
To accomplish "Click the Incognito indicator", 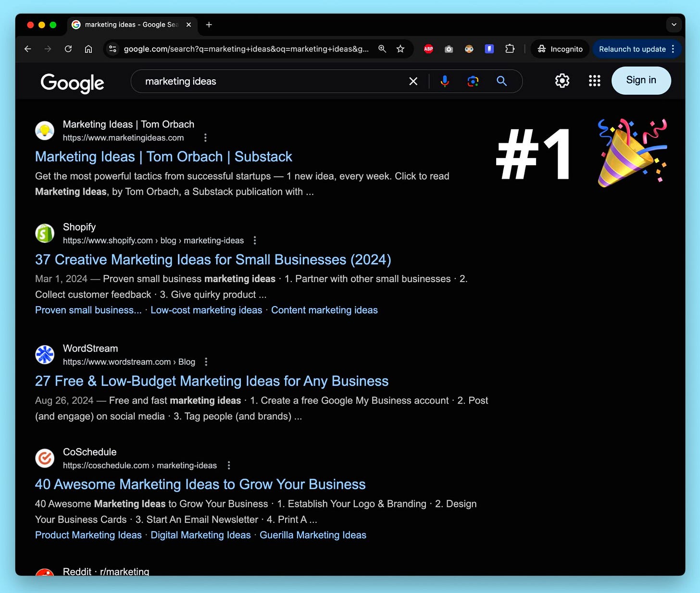I will click(x=560, y=49).
